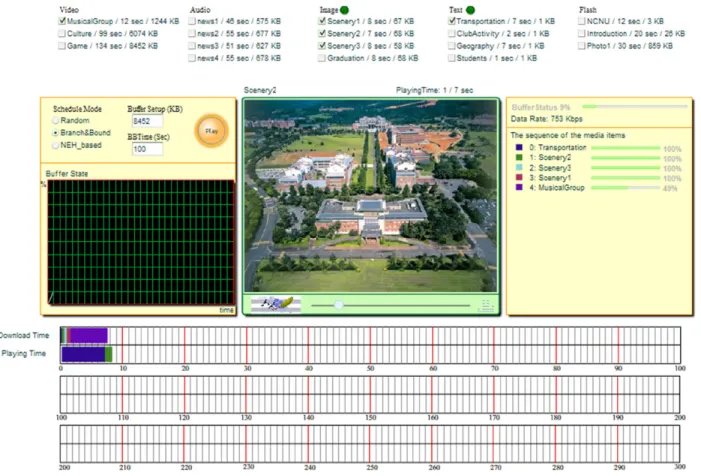Uncheck the Transportation text checkbox

[452, 21]
